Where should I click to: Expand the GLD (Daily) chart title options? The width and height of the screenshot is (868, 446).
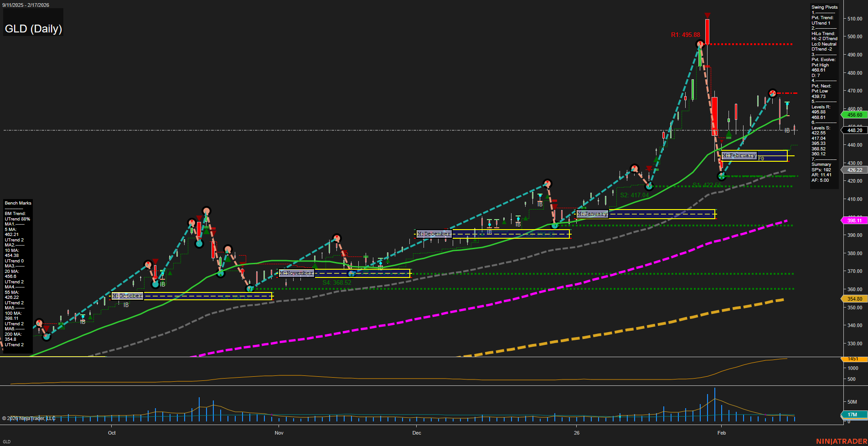pyautogui.click(x=33, y=28)
